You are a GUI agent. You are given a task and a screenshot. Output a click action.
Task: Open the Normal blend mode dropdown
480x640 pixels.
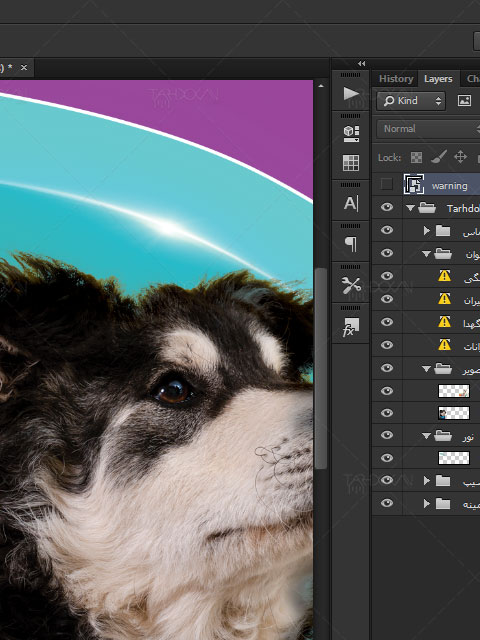click(429, 129)
